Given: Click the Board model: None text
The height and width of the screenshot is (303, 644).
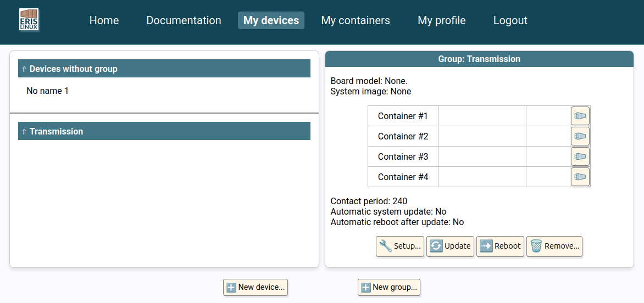Looking at the screenshot, I should pos(369,81).
